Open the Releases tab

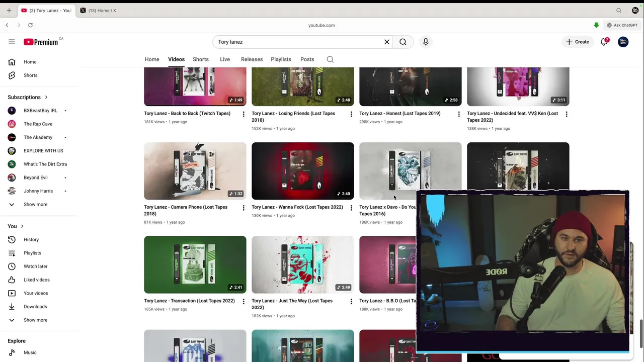pos(252,59)
